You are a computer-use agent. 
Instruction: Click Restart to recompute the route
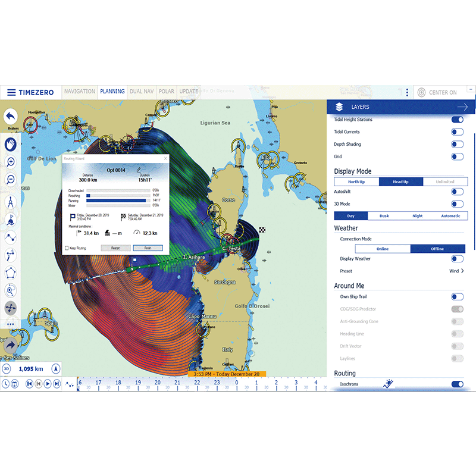click(x=117, y=248)
